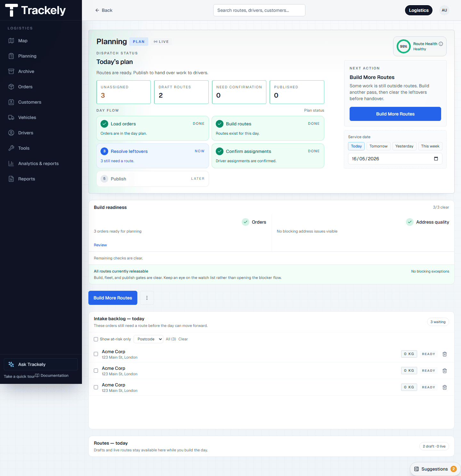Open the Review link
461x476 pixels.
point(100,245)
